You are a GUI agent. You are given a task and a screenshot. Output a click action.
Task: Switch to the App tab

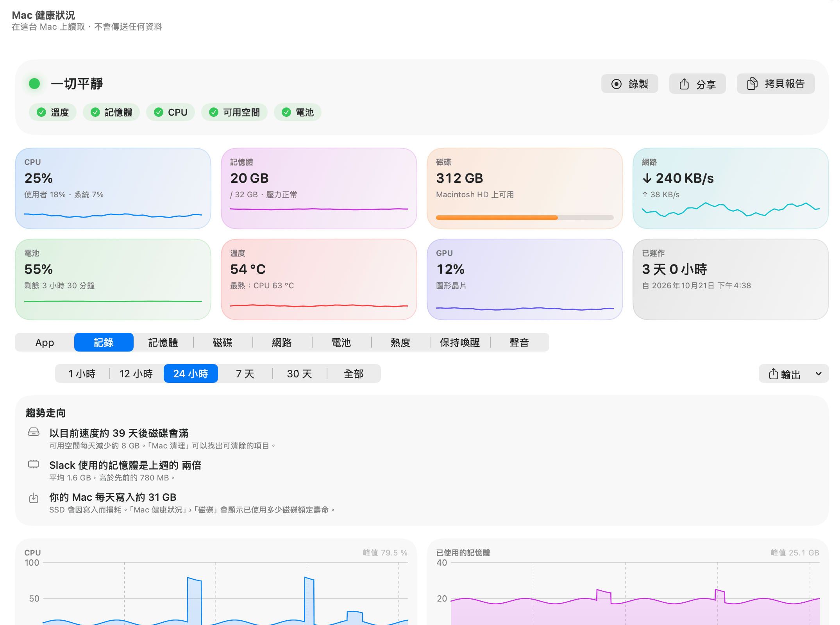tap(45, 343)
